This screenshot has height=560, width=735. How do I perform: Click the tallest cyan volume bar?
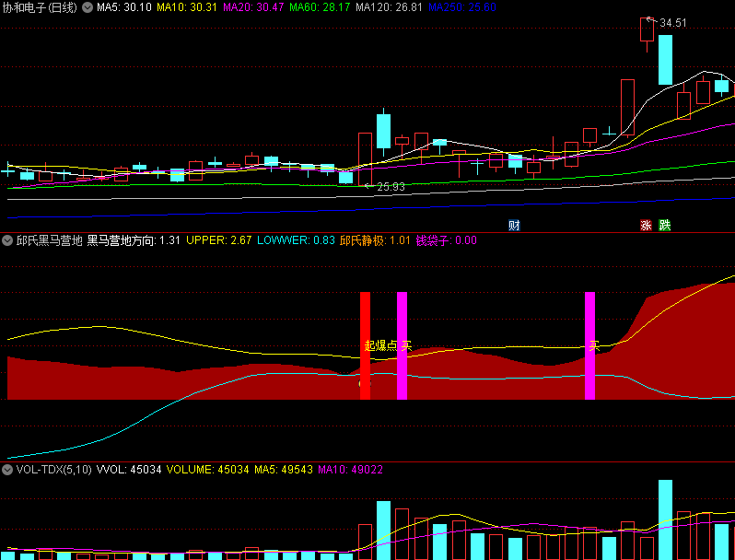tap(665, 519)
